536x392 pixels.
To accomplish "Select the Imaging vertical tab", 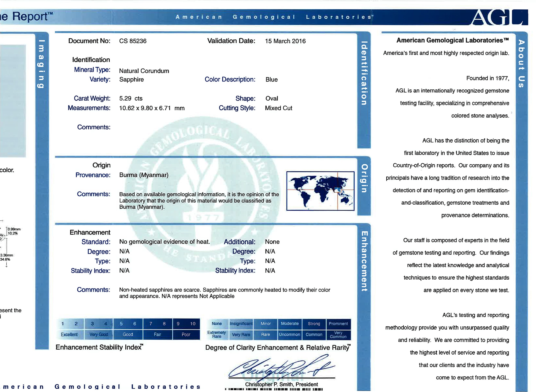I will click(x=41, y=64).
